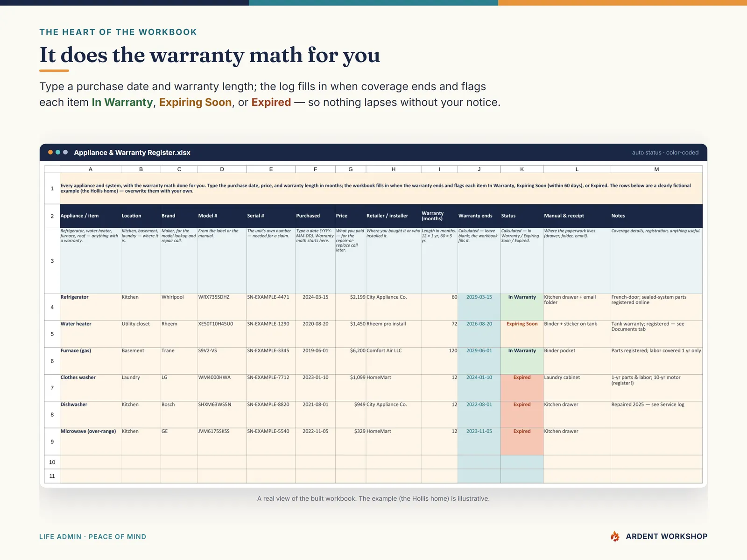This screenshot has height=560, width=747.
Task: Select row 9 header
Action: pyautogui.click(x=52, y=441)
